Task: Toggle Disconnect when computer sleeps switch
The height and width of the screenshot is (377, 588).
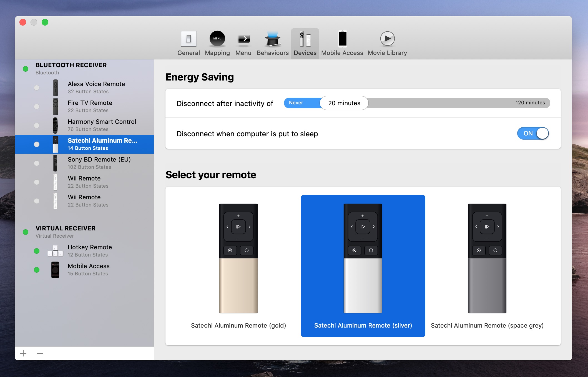Action: pos(533,134)
